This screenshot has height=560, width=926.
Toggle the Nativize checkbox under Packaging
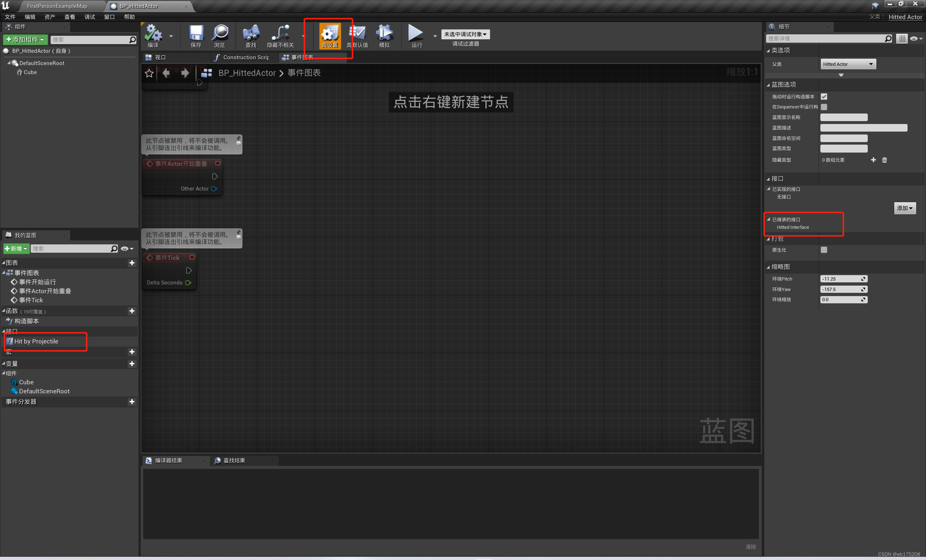pyautogui.click(x=824, y=250)
